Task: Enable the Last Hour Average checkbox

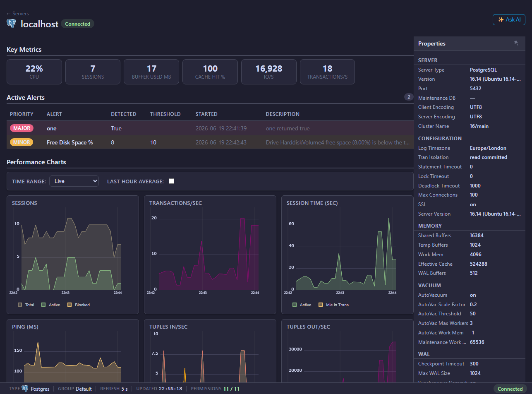Action: point(172,181)
